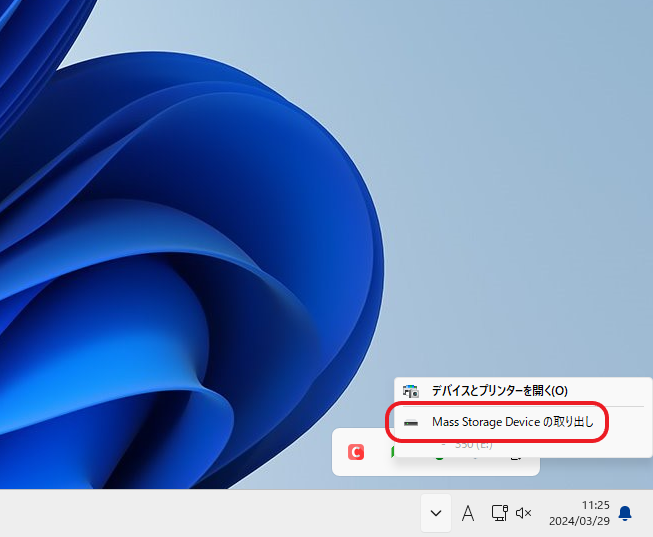Click the muted speaker volume icon

pyautogui.click(x=523, y=513)
